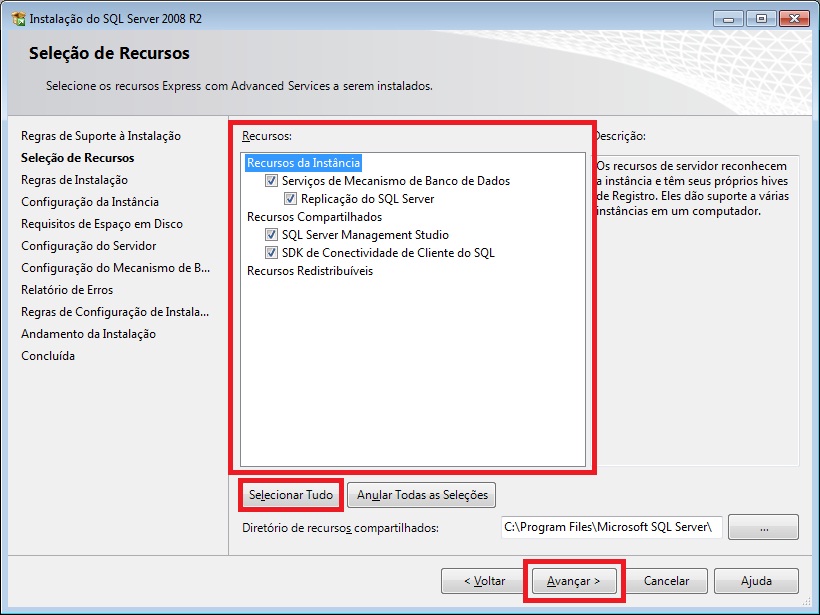820x615 pixels.
Task: Click Anular Todas as Seleções button
Action: pos(422,495)
